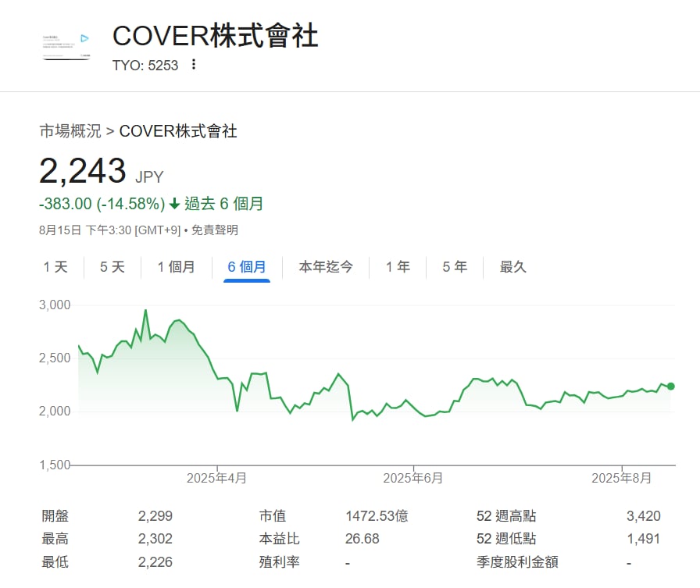Click the JPY currency label

149,177
